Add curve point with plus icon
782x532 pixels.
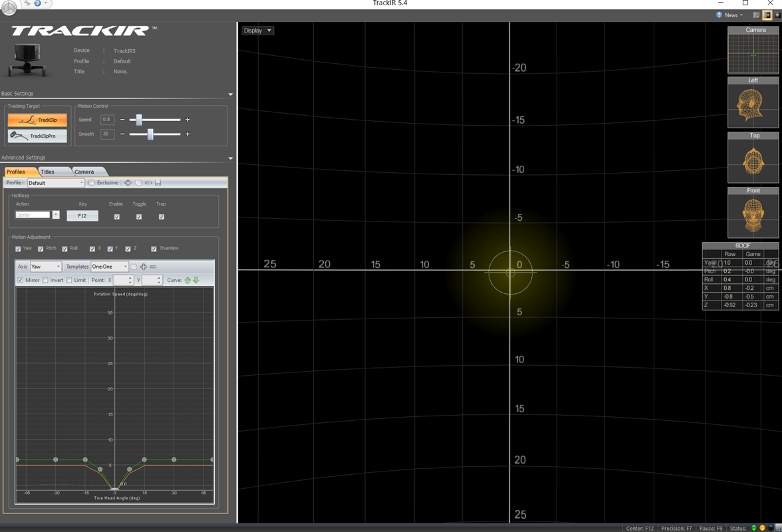click(144, 267)
